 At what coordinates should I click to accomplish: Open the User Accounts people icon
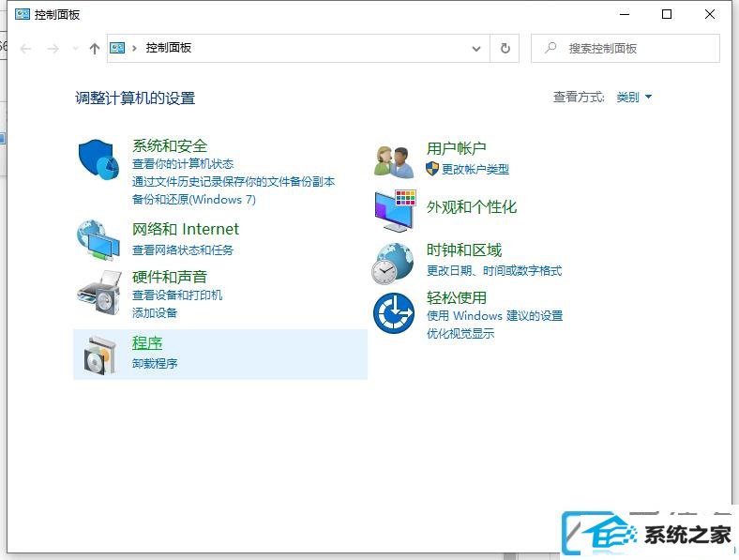tap(394, 161)
